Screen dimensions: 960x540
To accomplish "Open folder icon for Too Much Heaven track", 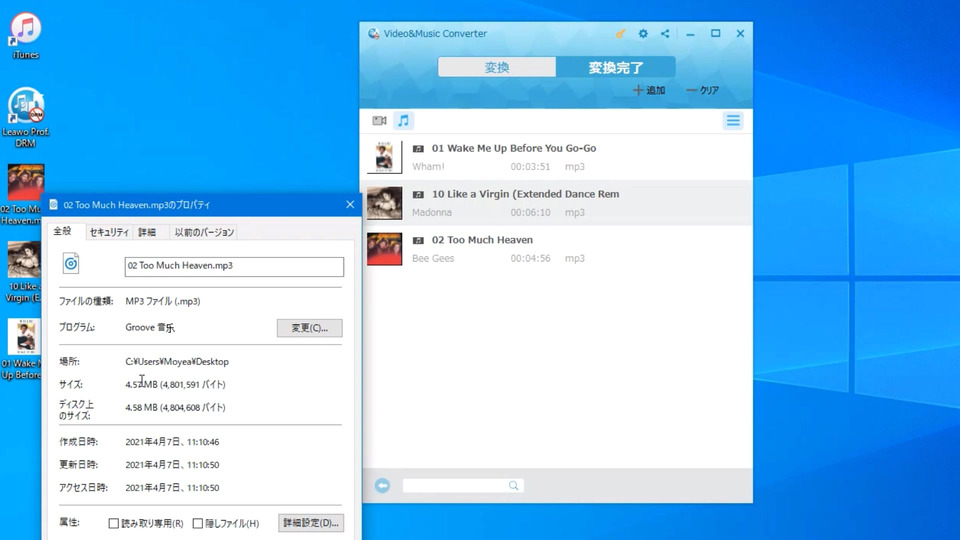I will [x=418, y=241].
